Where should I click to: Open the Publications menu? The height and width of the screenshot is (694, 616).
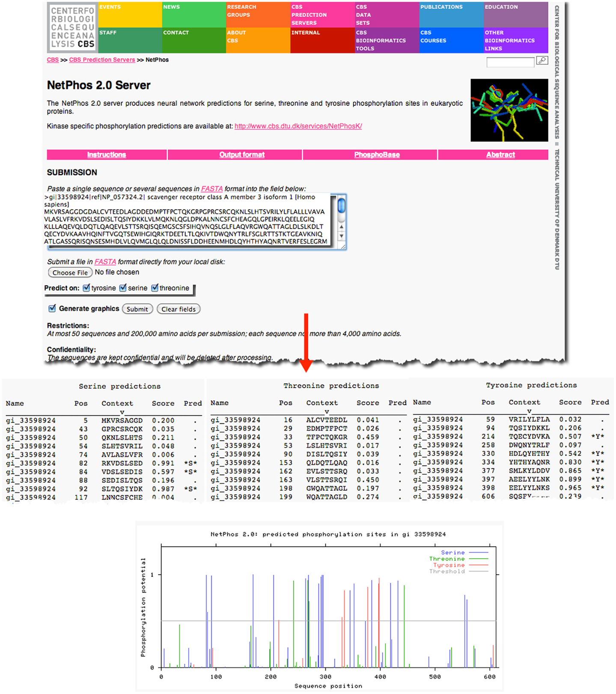click(452, 15)
